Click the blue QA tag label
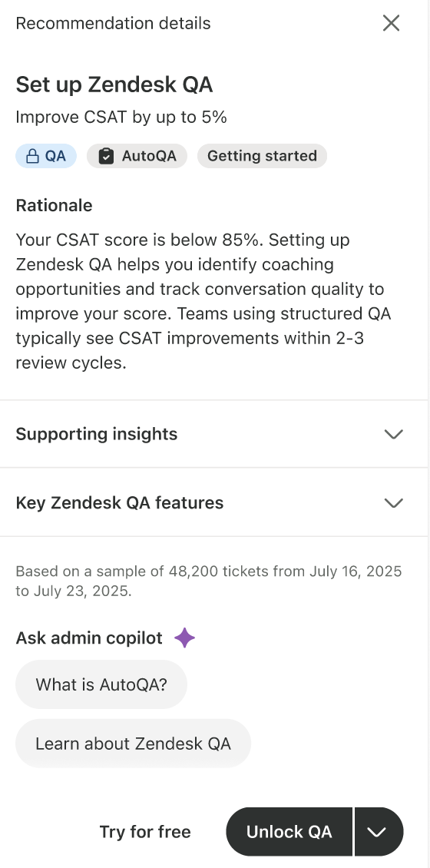 click(x=55, y=156)
